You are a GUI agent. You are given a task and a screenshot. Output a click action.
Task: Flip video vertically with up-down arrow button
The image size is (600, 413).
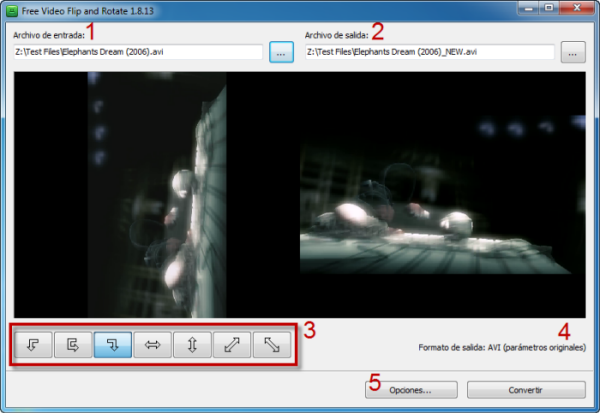click(x=192, y=345)
